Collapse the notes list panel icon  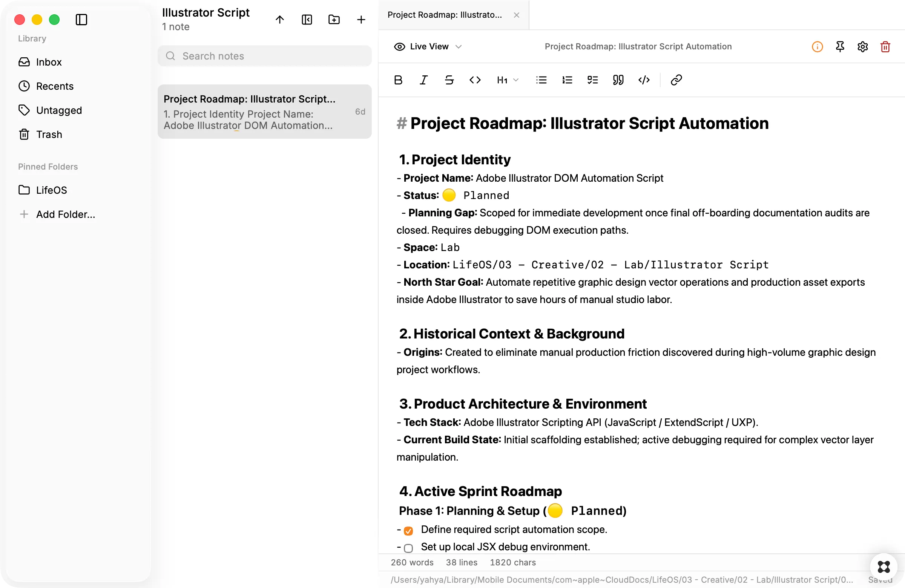(307, 19)
